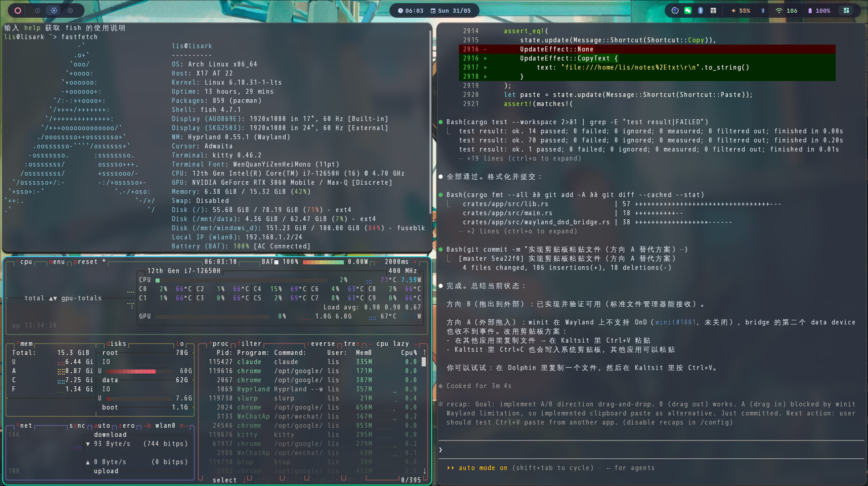Toggle sync scaling in btop net box
The image size is (868, 486).
[77, 425]
